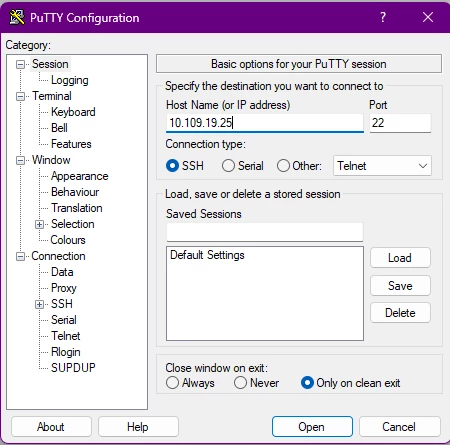Choose the Serial connection type
This screenshot has width=450, height=445.
pos(228,166)
